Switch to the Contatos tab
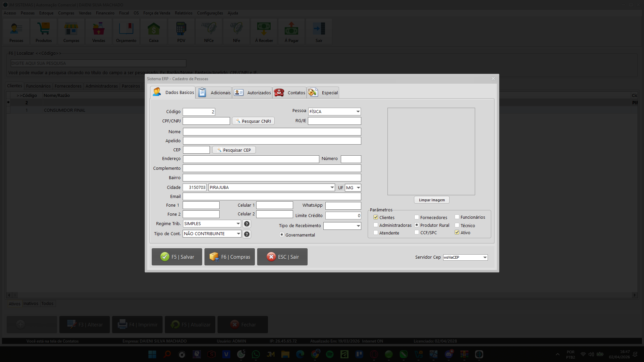 (289, 93)
